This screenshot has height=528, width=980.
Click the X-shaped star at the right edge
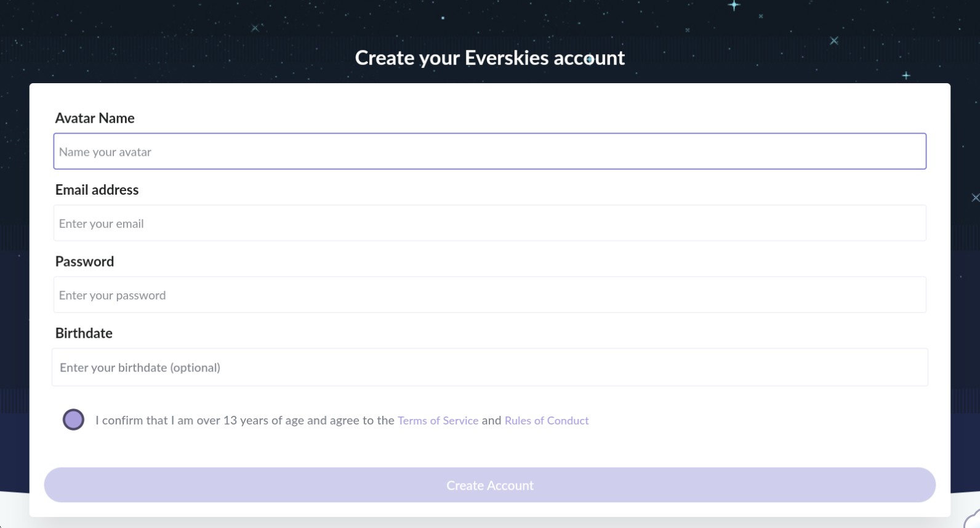(x=976, y=198)
